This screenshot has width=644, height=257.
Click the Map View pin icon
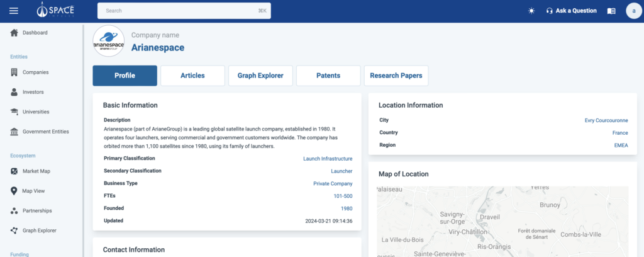pos(14,191)
